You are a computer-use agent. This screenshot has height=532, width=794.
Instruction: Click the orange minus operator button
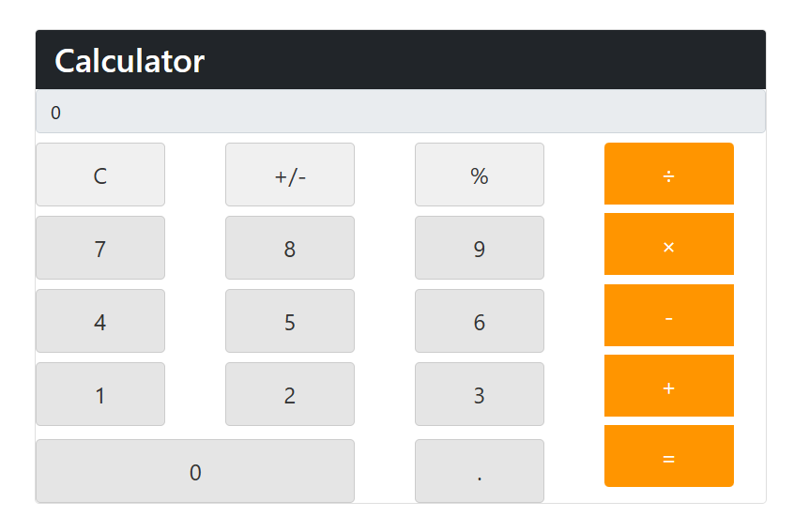click(x=668, y=315)
